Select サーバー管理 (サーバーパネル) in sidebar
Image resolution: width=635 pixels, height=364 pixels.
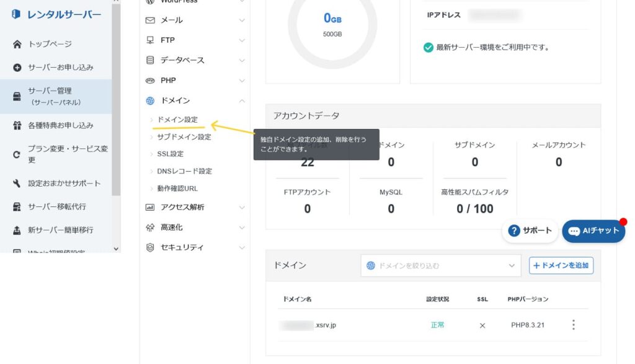click(56, 96)
